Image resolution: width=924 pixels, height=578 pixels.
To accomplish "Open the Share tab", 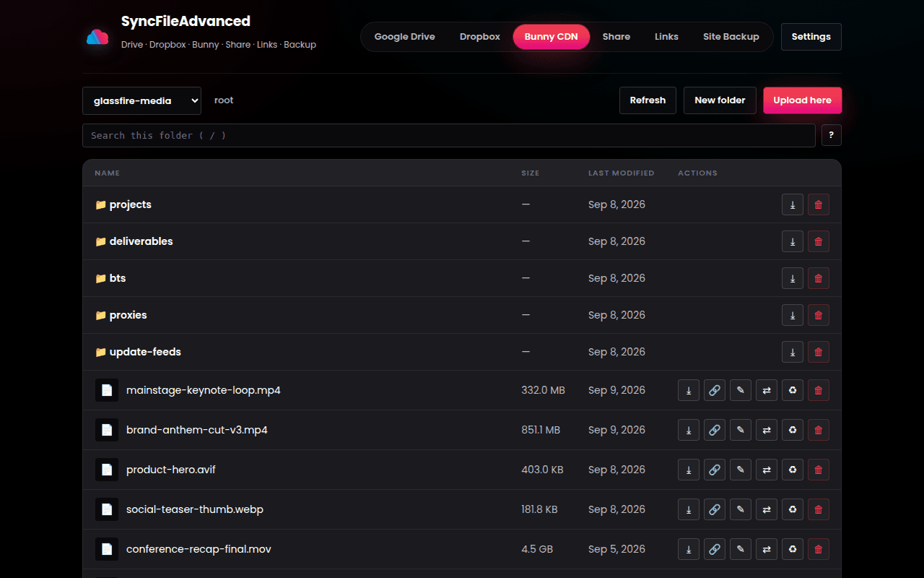I will pyautogui.click(x=616, y=37).
